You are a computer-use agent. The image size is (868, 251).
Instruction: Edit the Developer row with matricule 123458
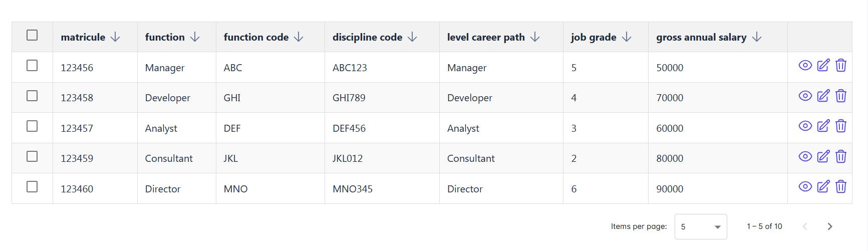point(823,96)
